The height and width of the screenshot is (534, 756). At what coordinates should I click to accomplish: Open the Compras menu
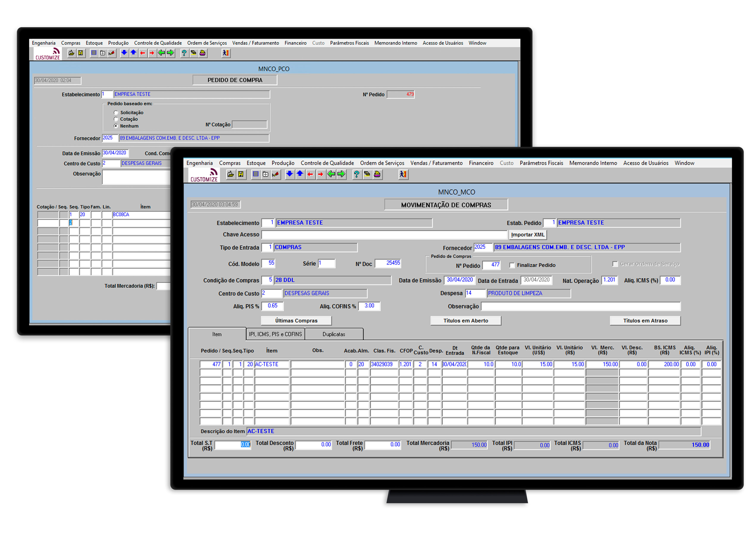tap(230, 163)
